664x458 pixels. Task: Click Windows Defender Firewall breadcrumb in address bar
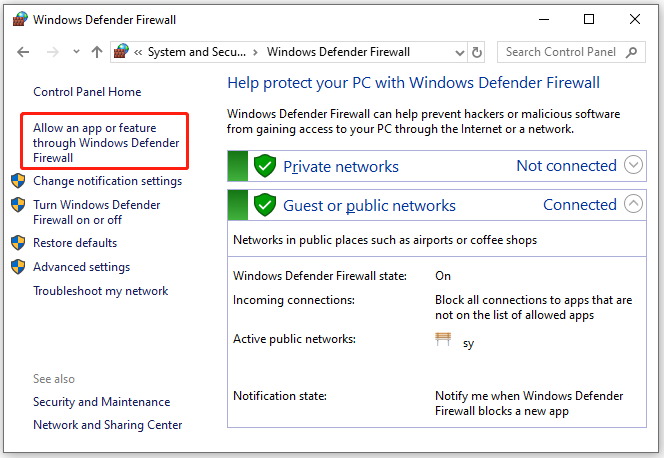(x=338, y=52)
